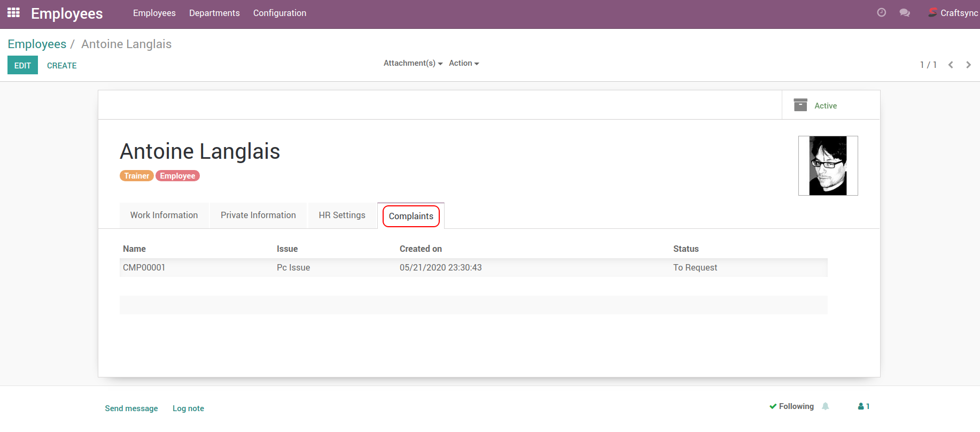Open the Departments menu
This screenshot has width=980, height=432.
214,13
